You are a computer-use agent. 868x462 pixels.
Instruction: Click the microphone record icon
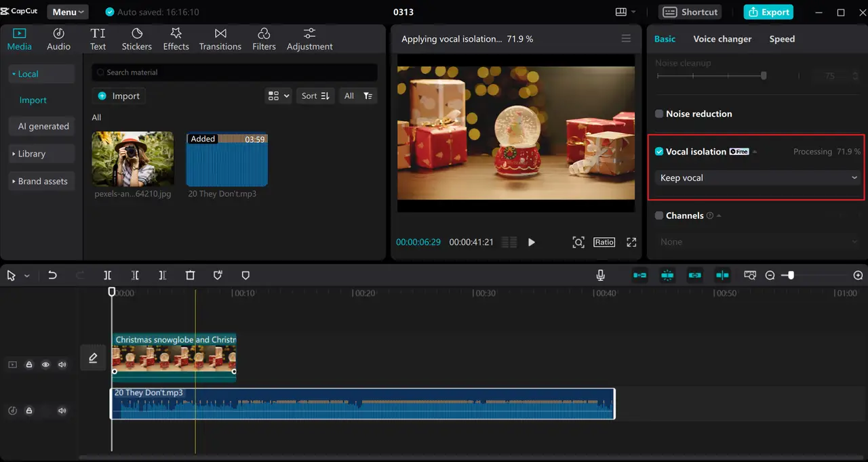pyautogui.click(x=600, y=275)
